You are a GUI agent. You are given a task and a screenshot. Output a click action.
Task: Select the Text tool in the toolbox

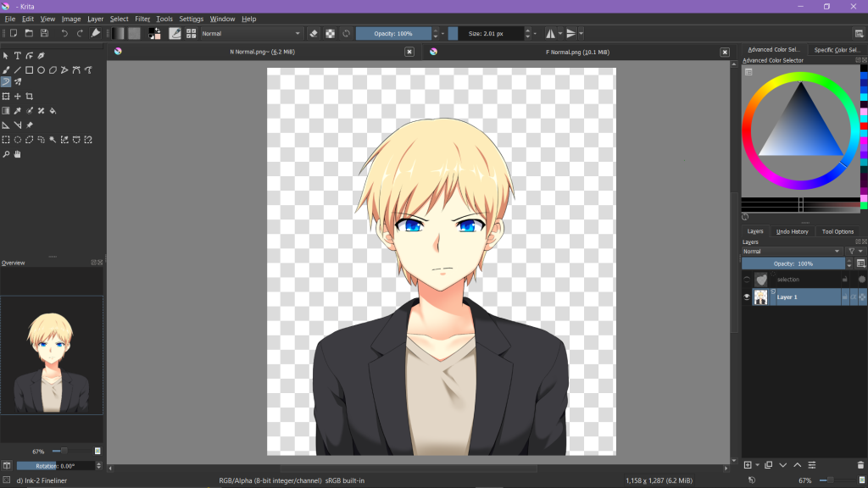pyautogui.click(x=17, y=56)
